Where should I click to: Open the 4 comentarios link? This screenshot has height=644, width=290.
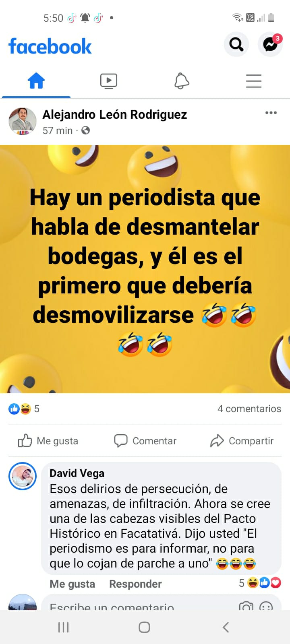point(249,409)
